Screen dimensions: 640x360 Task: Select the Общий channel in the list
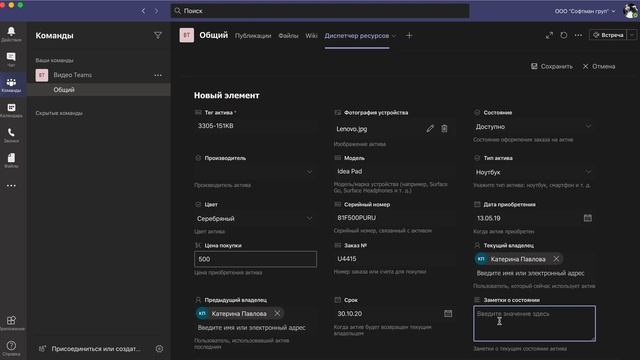(x=99, y=90)
